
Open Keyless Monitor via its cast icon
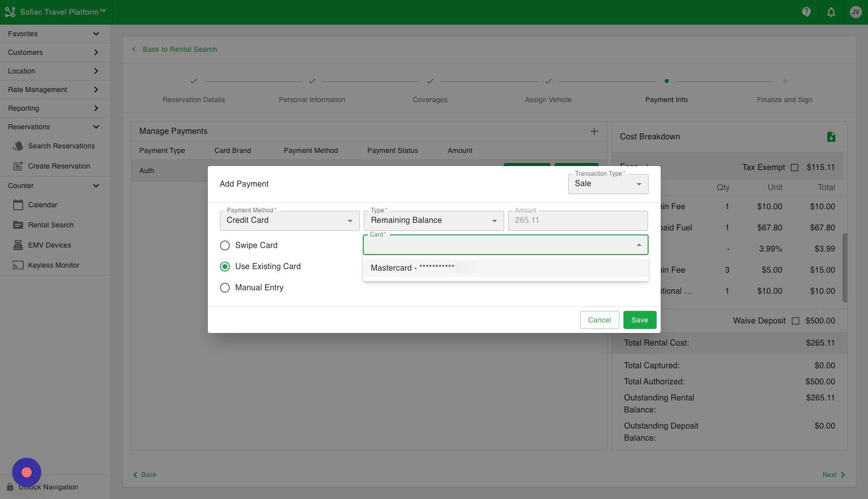pos(18,265)
